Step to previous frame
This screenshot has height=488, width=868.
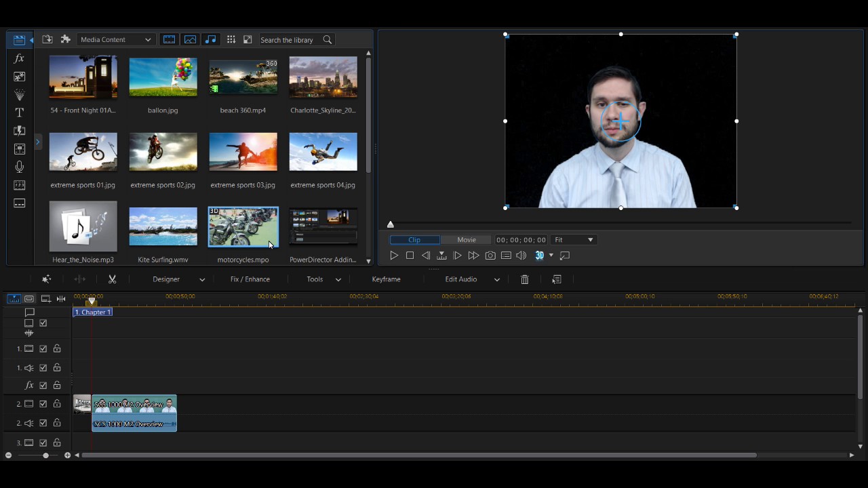(x=426, y=256)
